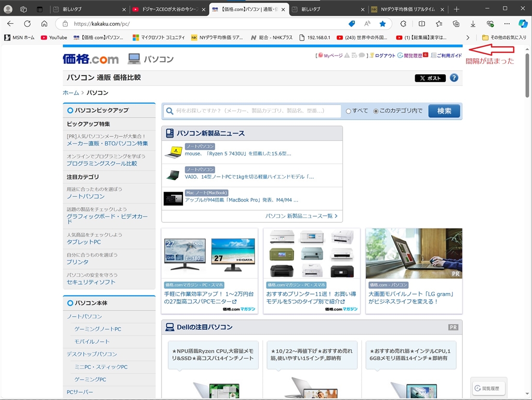Open the セキュリティソフト sidebar link
This screenshot has width=532, height=400.
click(x=91, y=282)
